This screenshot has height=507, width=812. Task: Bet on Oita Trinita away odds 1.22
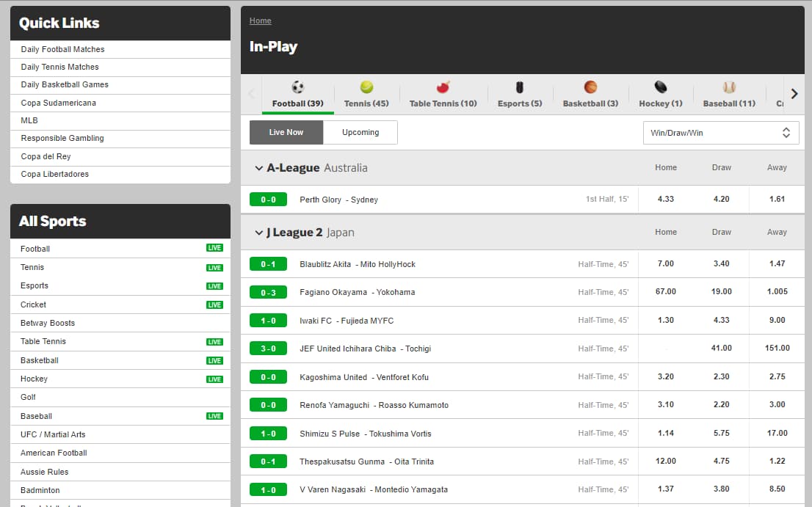(x=777, y=461)
